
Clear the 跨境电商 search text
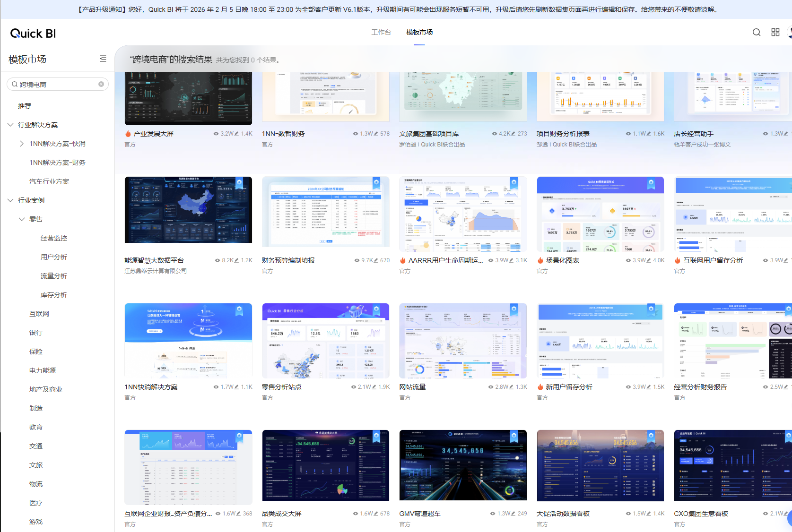pos(101,84)
